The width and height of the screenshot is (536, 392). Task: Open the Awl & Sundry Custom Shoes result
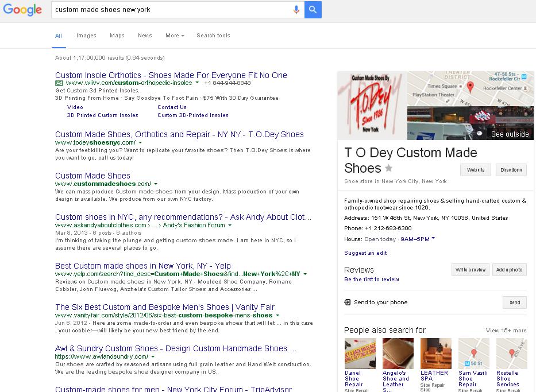click(x=176, y=348)
